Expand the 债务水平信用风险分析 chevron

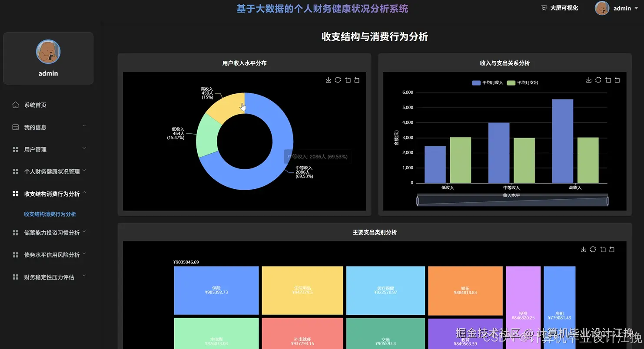(x=84, y=254)
